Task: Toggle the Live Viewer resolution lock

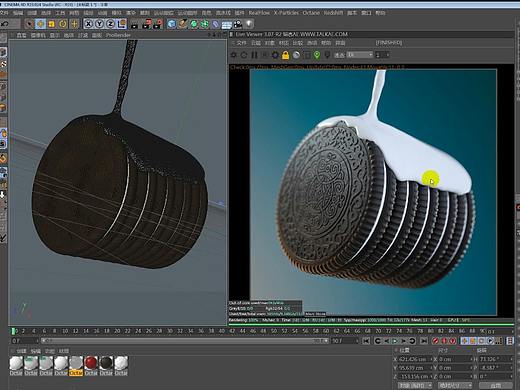Action: 285,55
